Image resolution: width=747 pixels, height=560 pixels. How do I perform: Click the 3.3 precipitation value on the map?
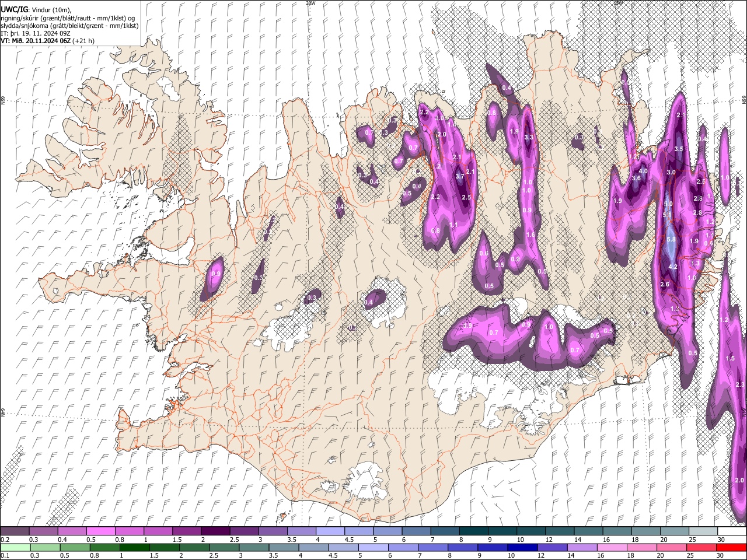(529, 138)
